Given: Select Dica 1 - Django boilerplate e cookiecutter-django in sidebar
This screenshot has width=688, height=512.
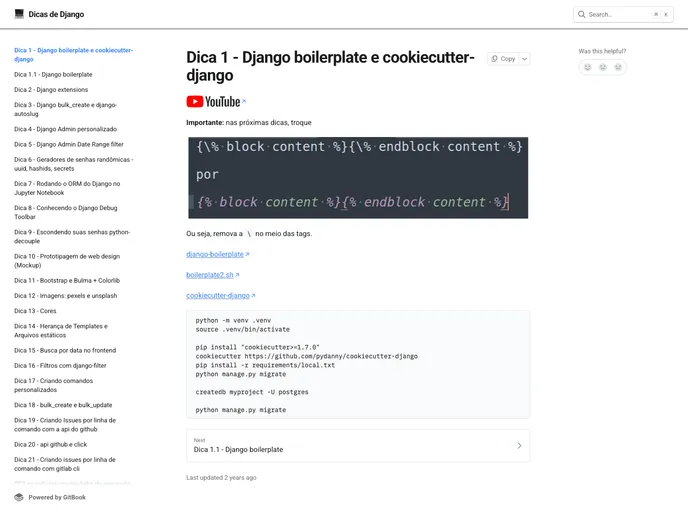Looking at the screenshot, I should pos(73,54).
